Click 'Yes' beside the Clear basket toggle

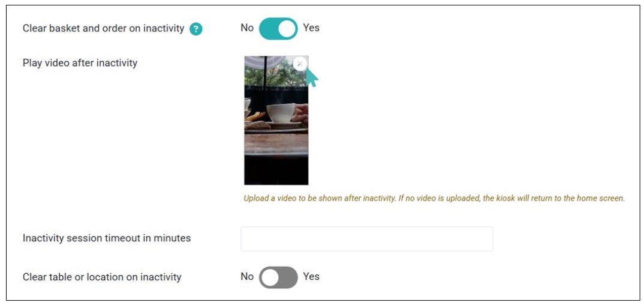point(311,28)
